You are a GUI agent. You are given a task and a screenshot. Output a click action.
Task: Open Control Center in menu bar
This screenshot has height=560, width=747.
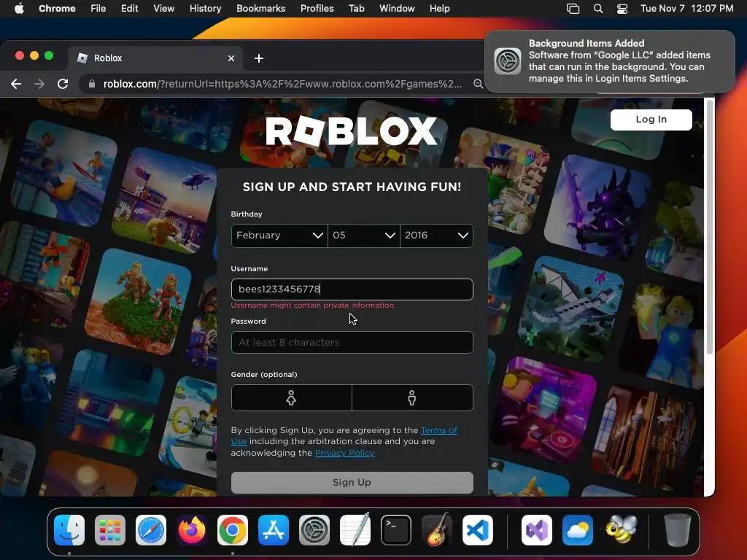(x=622, y=9)
